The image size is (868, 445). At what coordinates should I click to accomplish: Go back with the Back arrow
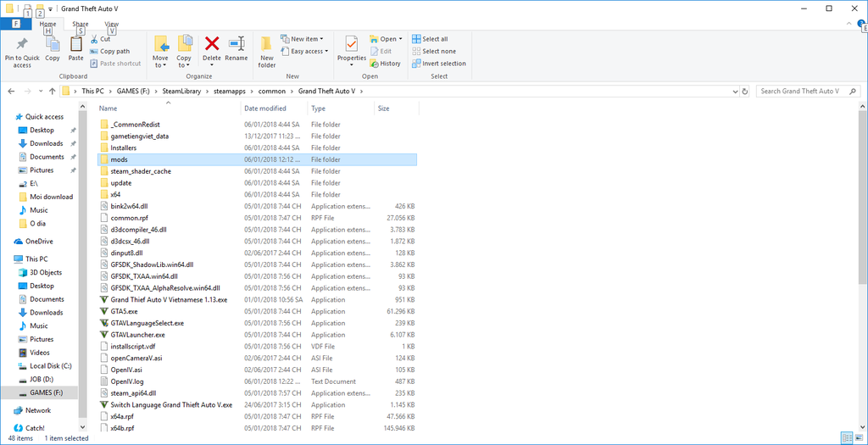(x=12, y=92)
